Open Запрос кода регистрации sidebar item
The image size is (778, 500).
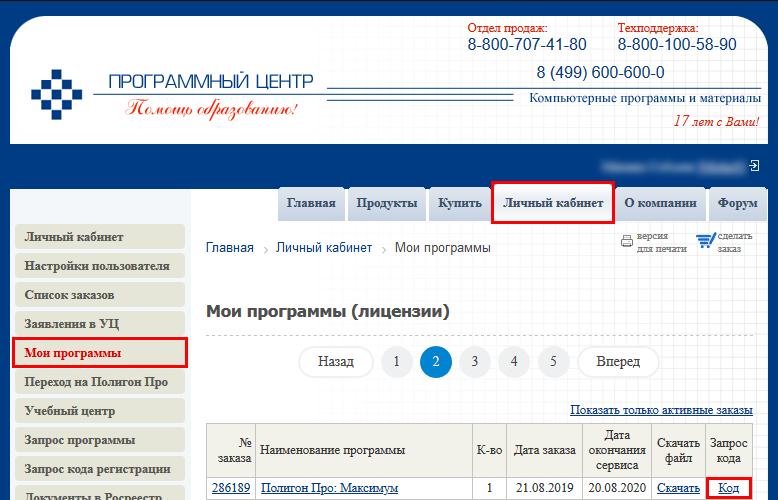click(100, 469)
